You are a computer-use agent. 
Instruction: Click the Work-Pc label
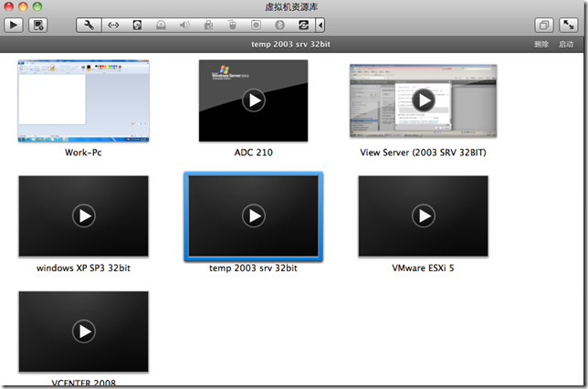coord(83,152)
